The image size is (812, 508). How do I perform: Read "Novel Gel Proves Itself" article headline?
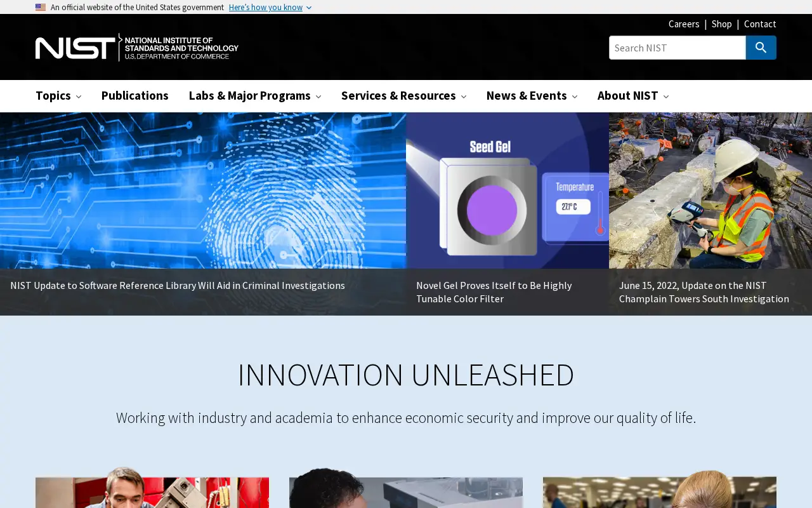[494, 292]
